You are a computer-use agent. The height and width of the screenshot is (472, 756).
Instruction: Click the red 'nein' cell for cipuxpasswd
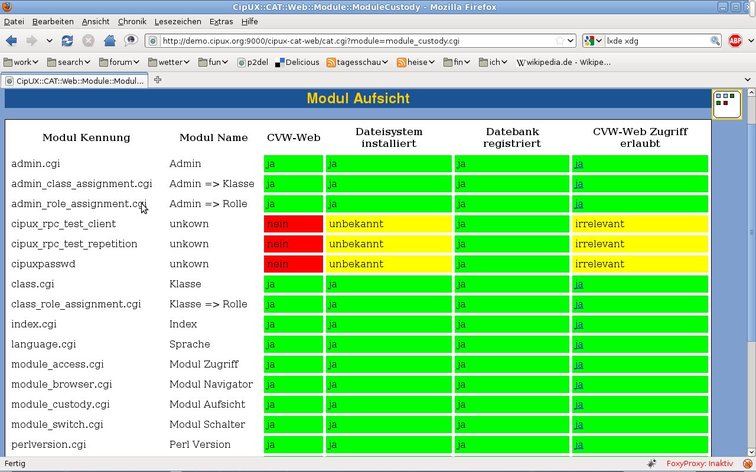point(293,264)
